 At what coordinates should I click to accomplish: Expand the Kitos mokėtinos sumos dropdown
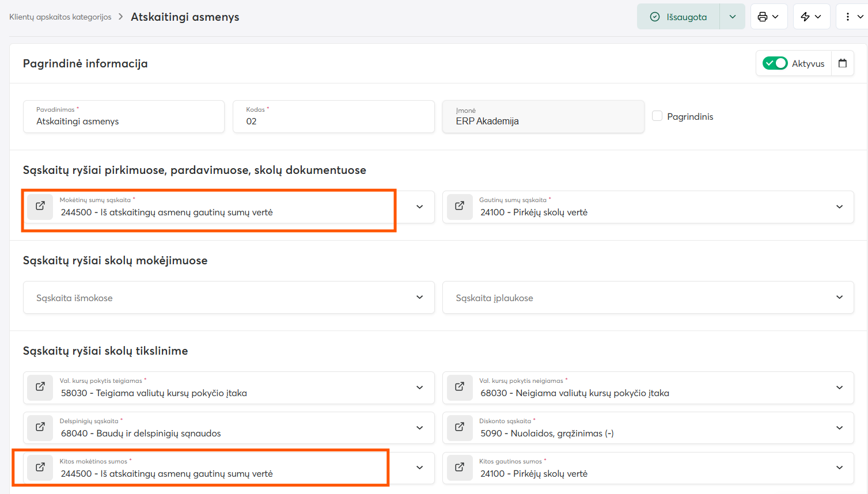point(420,468)
